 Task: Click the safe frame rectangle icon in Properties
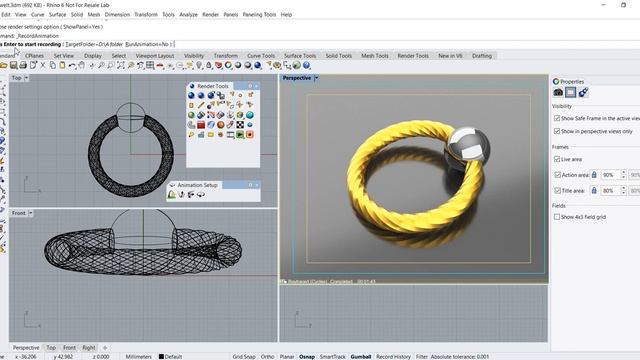pos(571,93)
